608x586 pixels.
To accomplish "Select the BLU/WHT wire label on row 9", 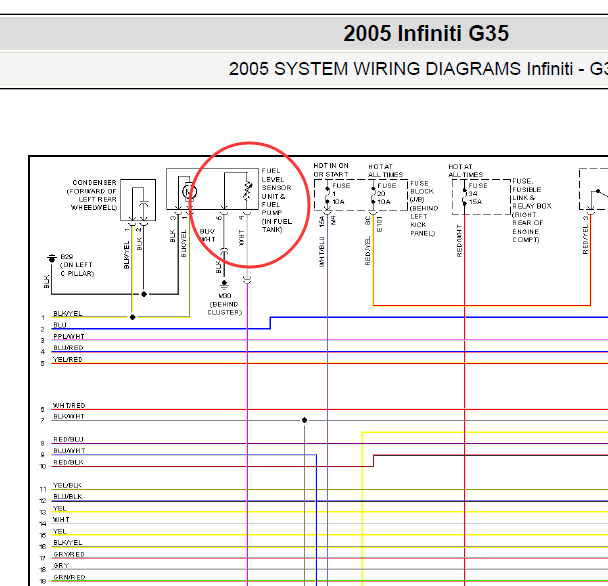I will [x=69, y=450].
